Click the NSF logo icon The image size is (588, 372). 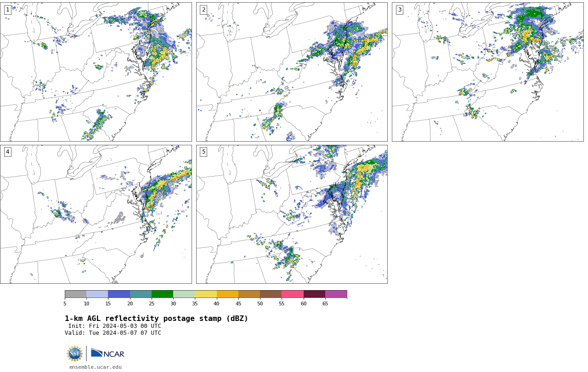75,354
